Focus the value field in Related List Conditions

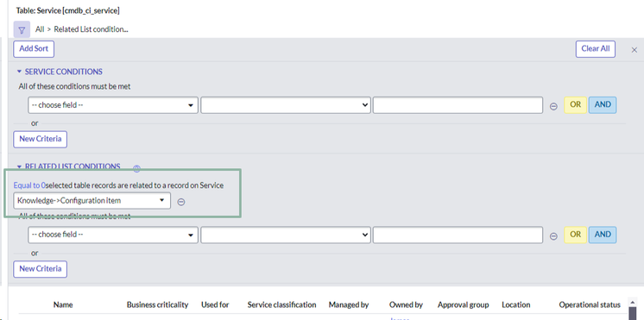coord(458,235)
